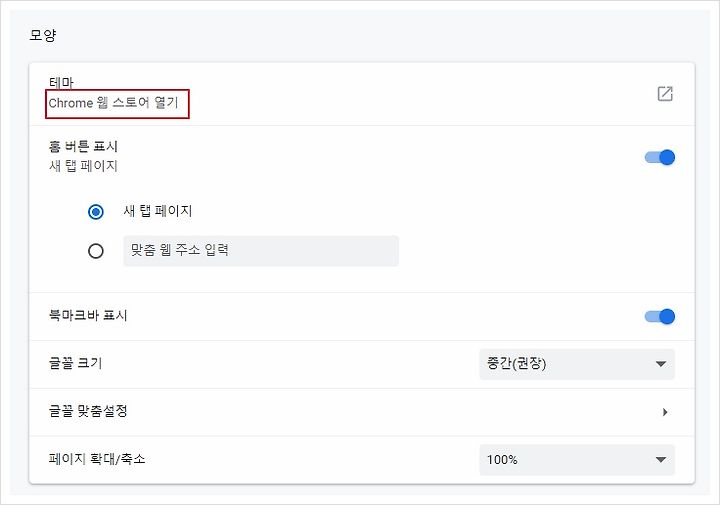720x505 pixels.
Task: Click the 북마크바 표시 label text
Action: [x=88, y=315]
